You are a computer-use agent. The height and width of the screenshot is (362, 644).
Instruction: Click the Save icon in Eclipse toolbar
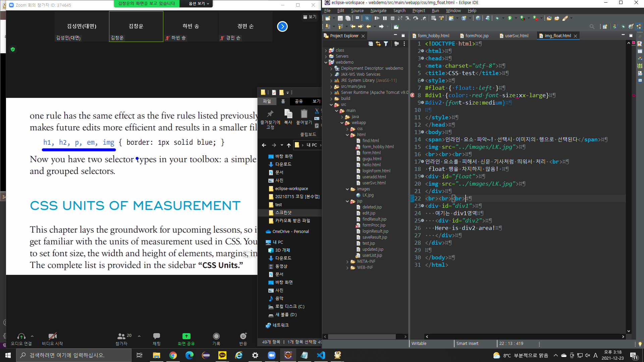click(340, 18)
